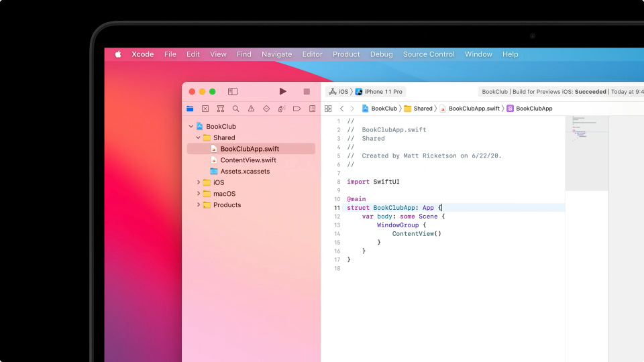The image size is (644, 362).
Task: Expand the iOS folder
Action: pos(199,182)
